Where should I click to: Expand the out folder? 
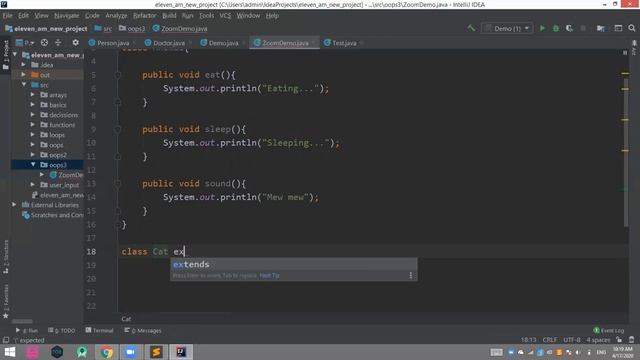[23, 74]
